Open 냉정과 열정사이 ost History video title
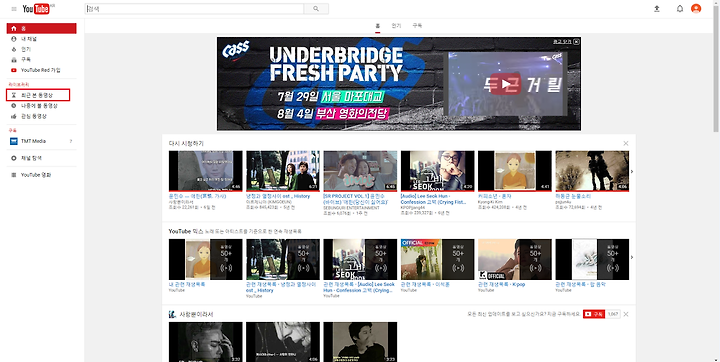The width and height of the screenshot is (720, 362). coord(278,196)
